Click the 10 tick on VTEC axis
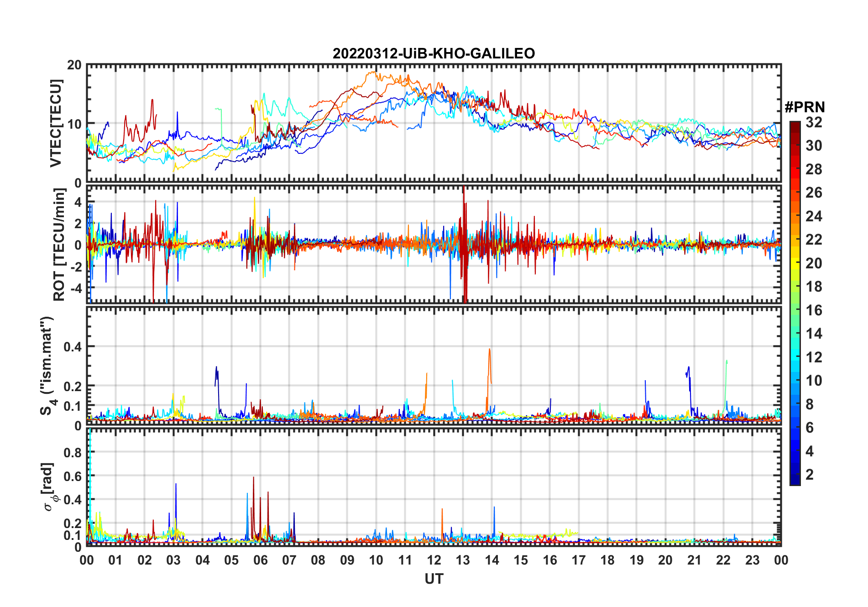This screenshot has height=607, width=868. tap(74, 124)
